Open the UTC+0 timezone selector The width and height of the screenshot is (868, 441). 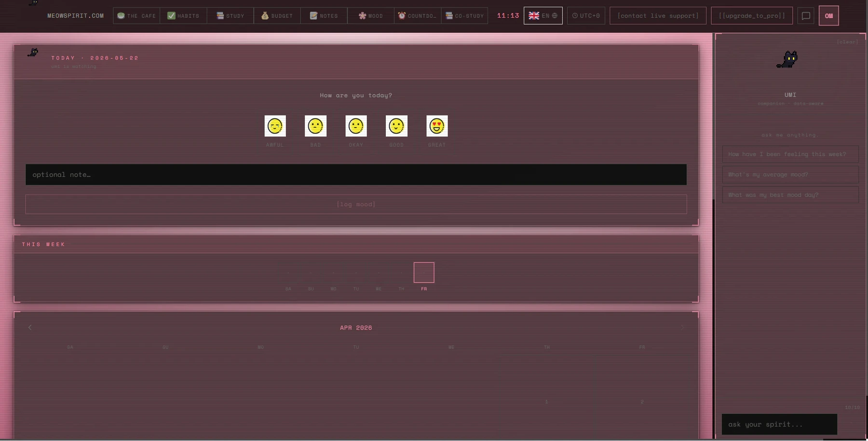[x=586, y=15]
